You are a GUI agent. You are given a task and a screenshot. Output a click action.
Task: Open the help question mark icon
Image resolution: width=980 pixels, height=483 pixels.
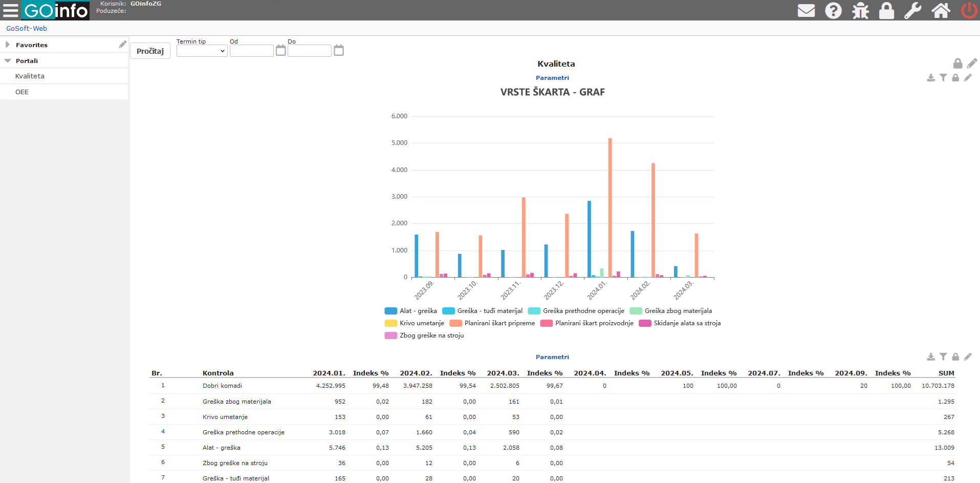(833, 10)
